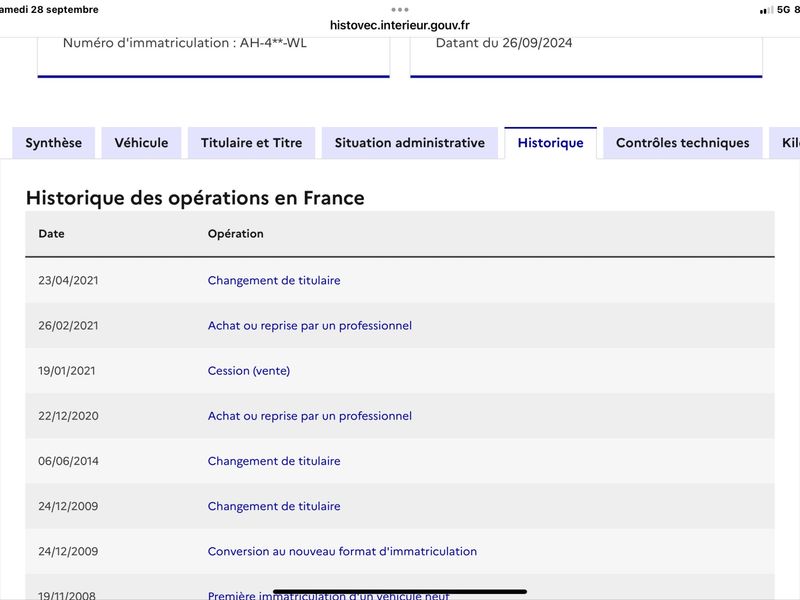Viewport: 800px width, 600px height.
Task: Select the Situation administrative tab
Action: pyautogui.click(x=410, y=143)
